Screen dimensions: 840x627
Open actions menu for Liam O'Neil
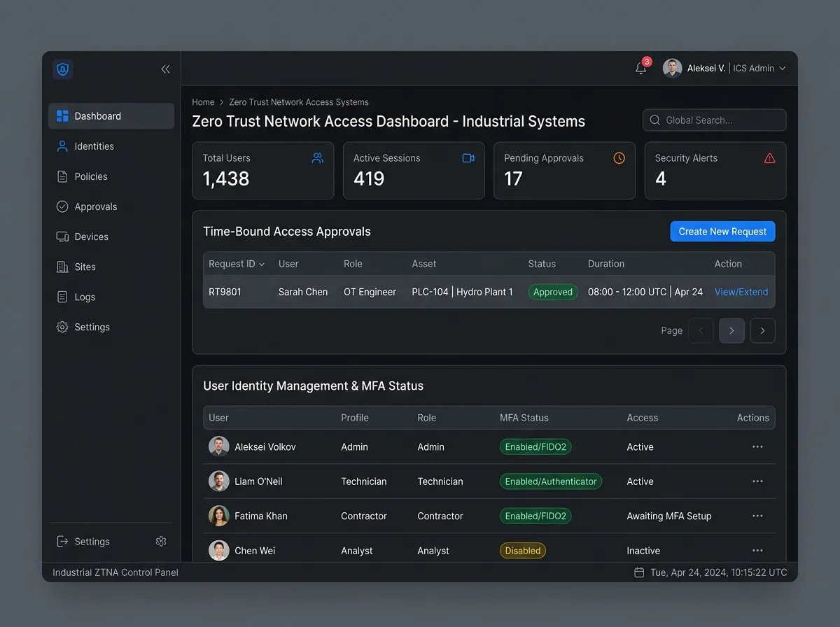[x=757, y=481]
